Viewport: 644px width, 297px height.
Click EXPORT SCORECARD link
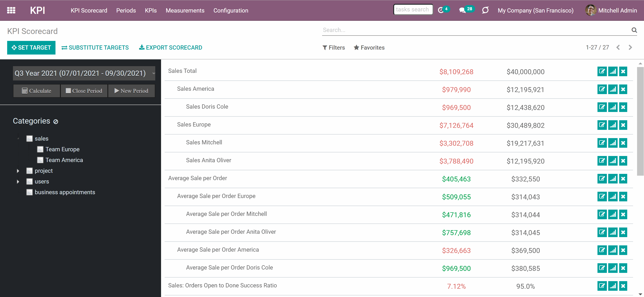click(170, 47)
